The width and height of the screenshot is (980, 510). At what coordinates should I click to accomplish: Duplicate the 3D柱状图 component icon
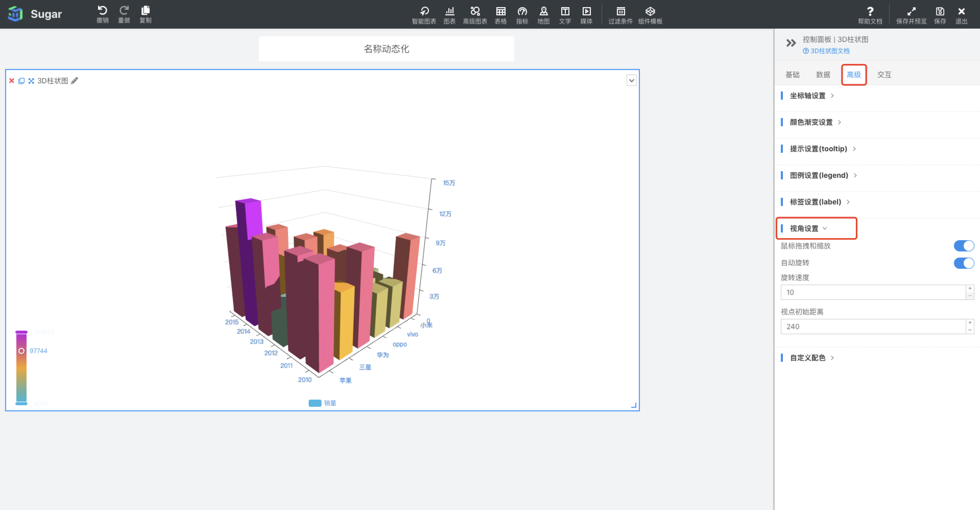click(21, 81)
